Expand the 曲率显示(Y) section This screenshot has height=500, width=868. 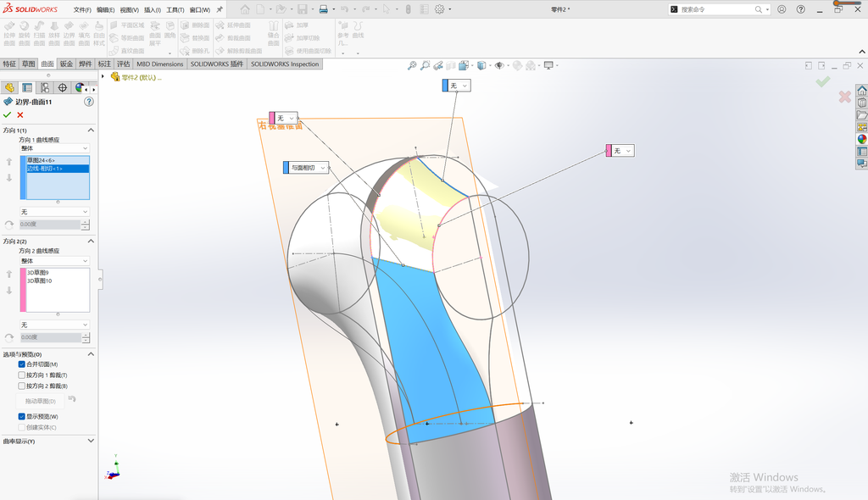pos(48,442)
